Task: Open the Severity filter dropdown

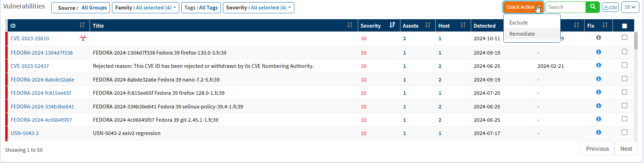Action: point(258,8)
